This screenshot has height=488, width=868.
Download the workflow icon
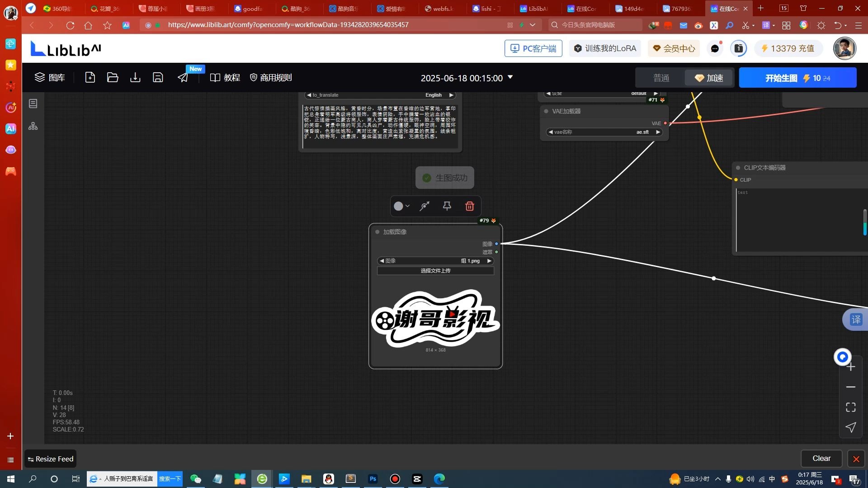point(135,78)
